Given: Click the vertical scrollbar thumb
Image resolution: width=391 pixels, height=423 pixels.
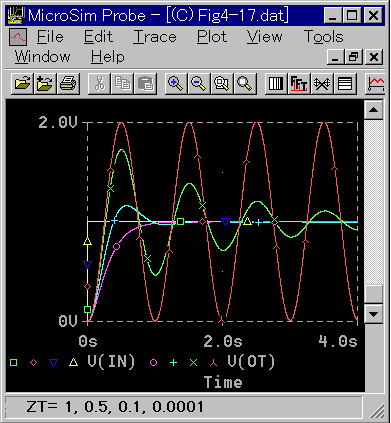Looking at the screenshot, I should [x=373, y=294].
